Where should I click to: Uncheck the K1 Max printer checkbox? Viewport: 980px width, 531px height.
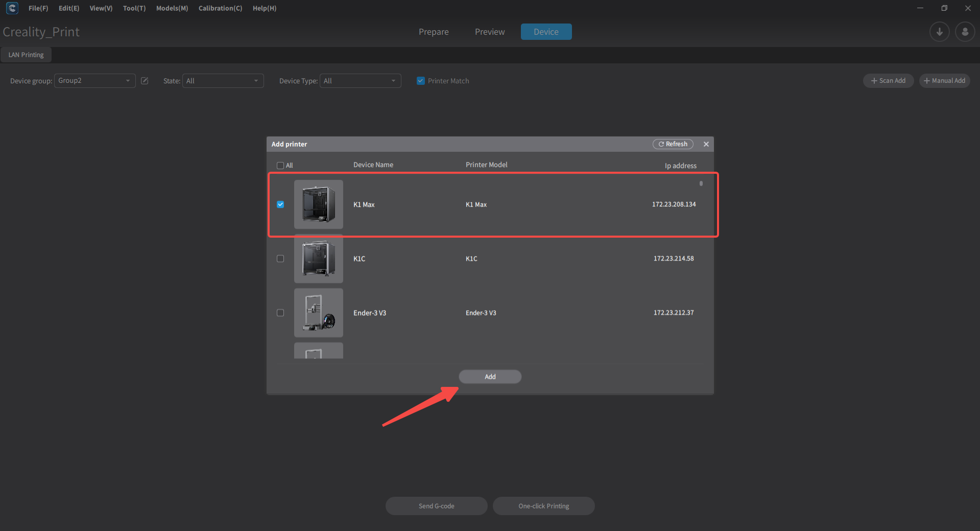pyautogui.click(x=280, y=204)
